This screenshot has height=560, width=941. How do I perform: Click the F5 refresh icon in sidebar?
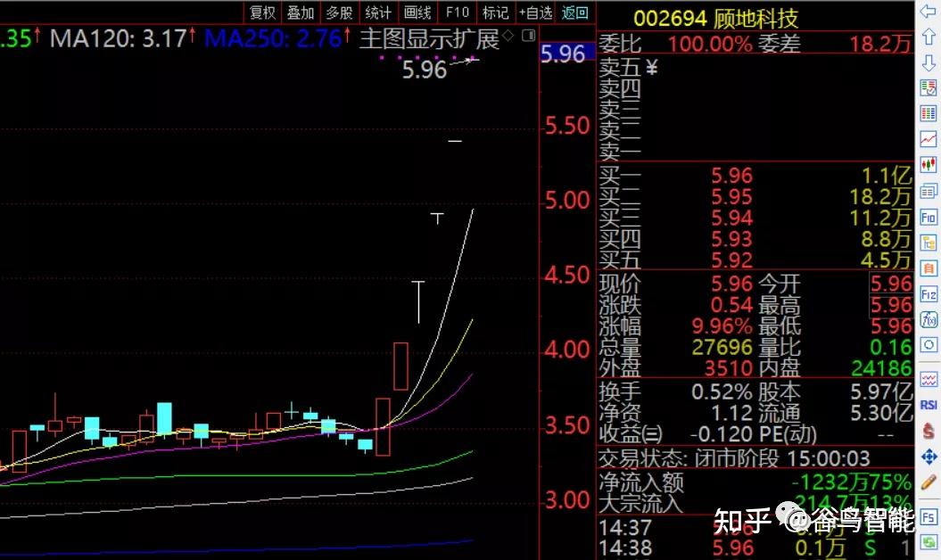[929, 516]
